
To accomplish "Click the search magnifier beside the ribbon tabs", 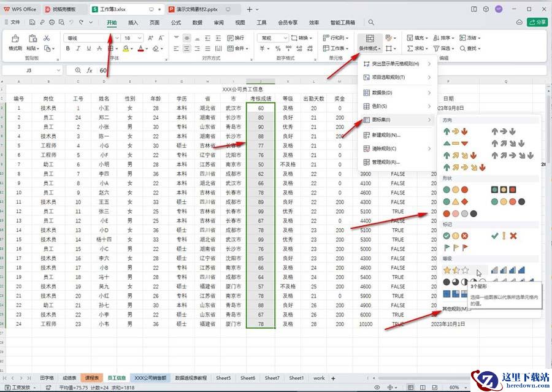I will tap(371, 22).
